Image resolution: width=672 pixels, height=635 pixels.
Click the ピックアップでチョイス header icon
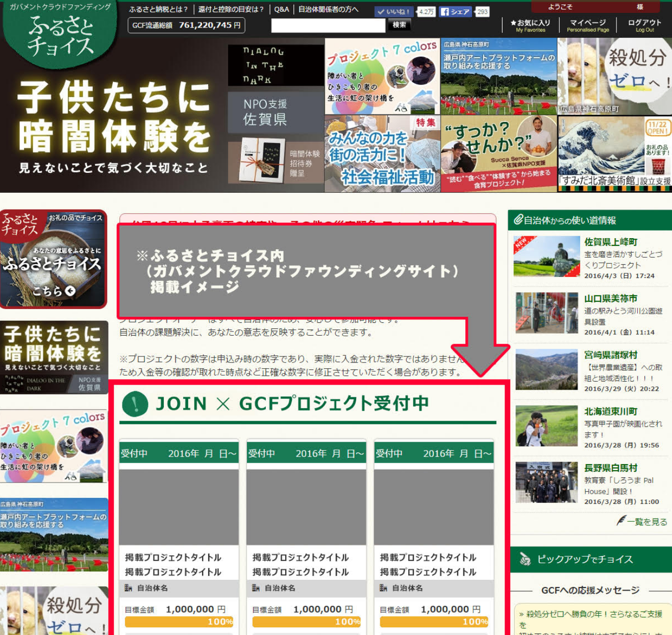[x=525, y=560]
